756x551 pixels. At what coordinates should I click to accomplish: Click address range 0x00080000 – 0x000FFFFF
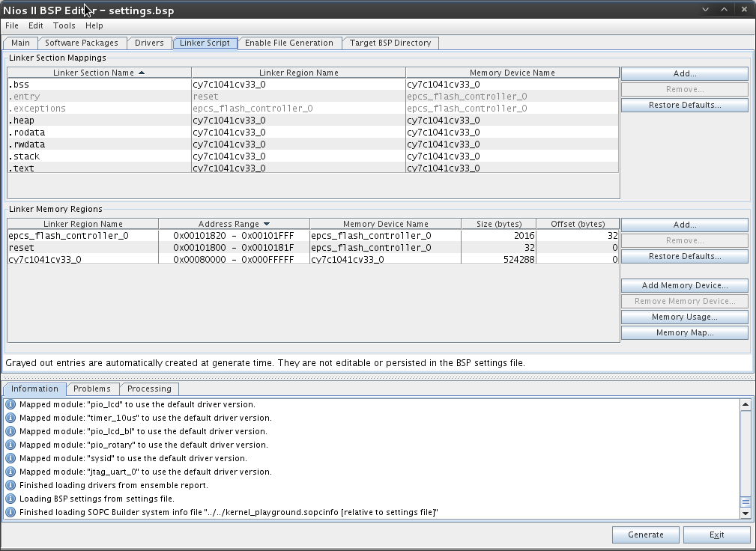(234, 259)
